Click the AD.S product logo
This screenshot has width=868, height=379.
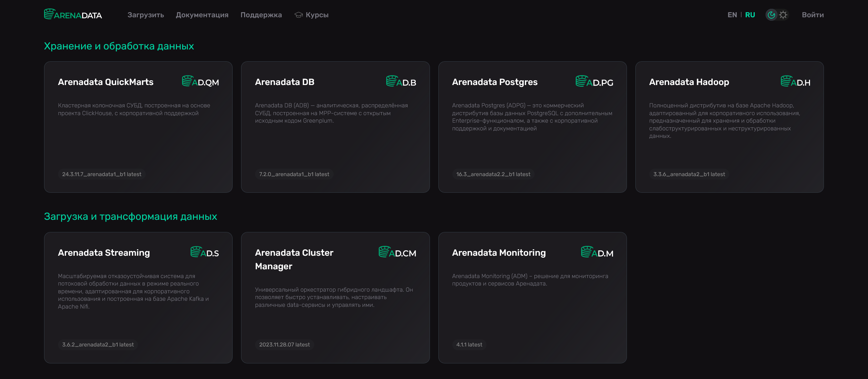click(x=204, y=252)
